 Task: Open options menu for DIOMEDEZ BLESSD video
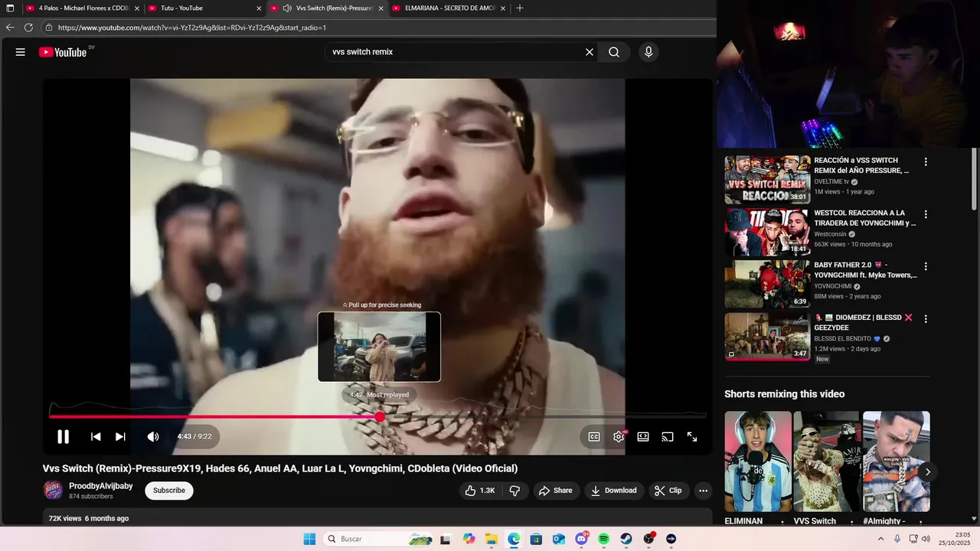pos(926,318)
